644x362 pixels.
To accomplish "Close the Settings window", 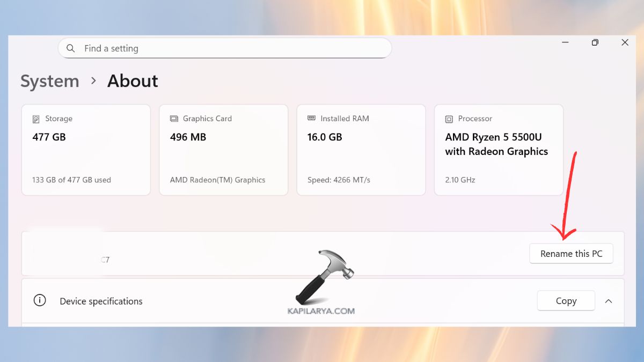I will pos(625,42).
